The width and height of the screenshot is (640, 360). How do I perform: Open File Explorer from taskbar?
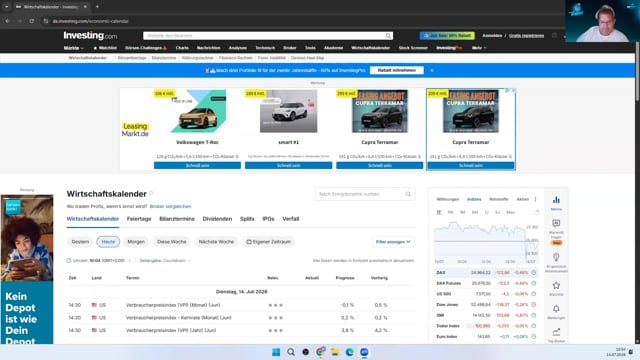click(335, 352)
